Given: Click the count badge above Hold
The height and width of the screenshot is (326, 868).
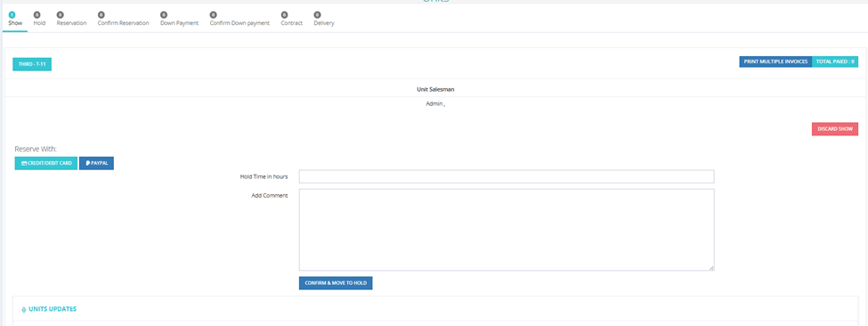Looking at the screenshot, I should [x=37, y=15].
